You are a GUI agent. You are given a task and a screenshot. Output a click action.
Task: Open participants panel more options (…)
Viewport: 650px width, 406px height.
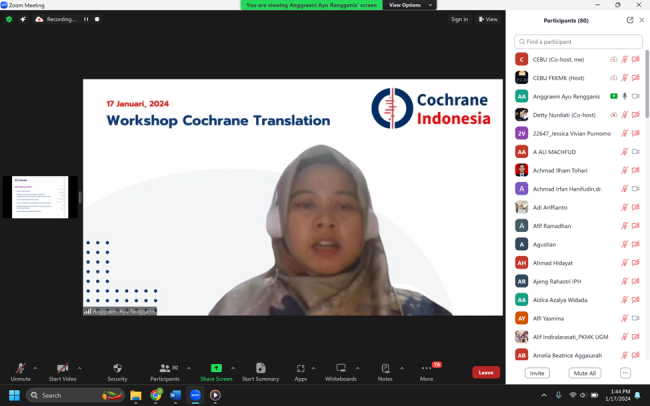[625, 373]
